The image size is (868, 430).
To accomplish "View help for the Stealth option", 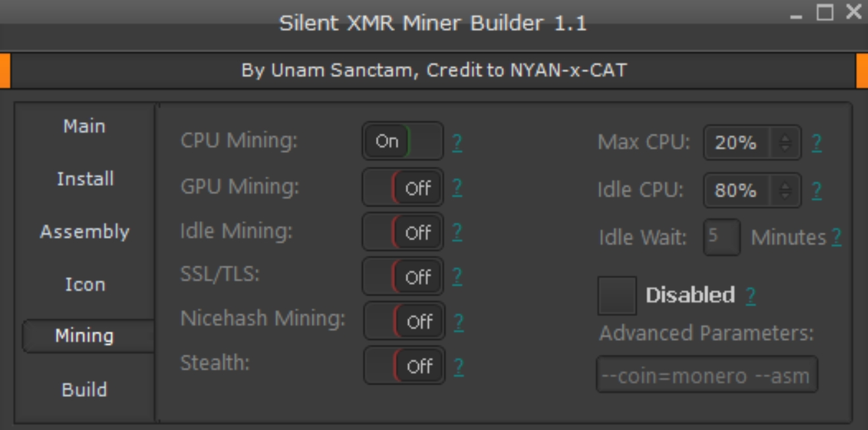I will (459, 365).
